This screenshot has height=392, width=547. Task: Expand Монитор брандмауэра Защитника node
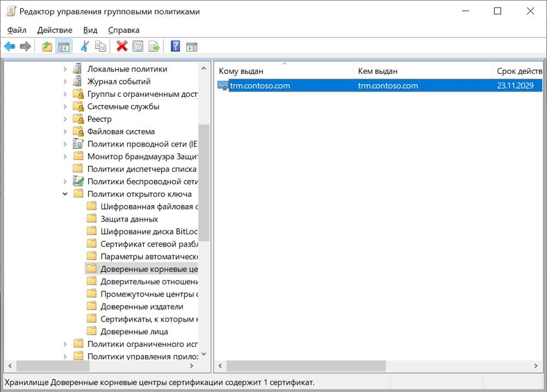(65, 156)
